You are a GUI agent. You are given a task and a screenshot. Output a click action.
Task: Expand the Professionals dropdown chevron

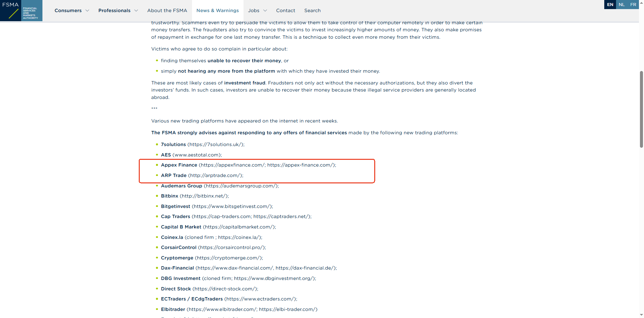(x=136, y=10)
